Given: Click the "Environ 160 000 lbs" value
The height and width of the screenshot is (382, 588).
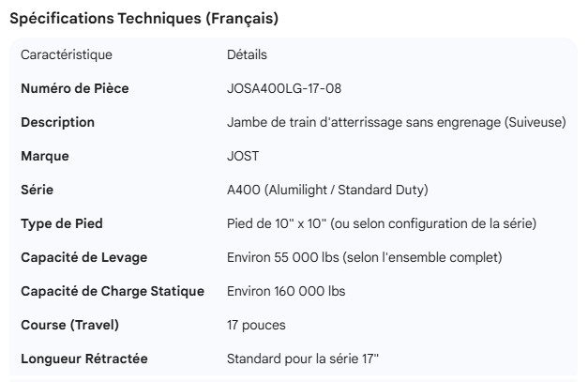Looking at the screenshot, I should point(286,292).
